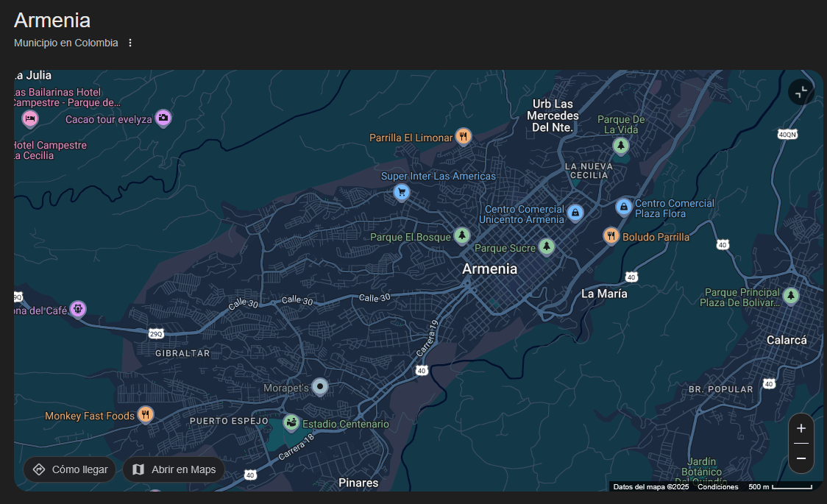This screenshot has height=504, width=827.
Task: Click the La María neighborhood label
Action: pyautogui.click(x=604, y=294)
